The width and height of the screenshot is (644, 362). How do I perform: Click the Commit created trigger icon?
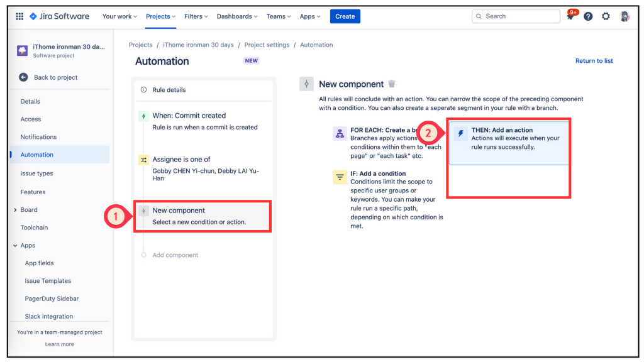pos(143,116)
